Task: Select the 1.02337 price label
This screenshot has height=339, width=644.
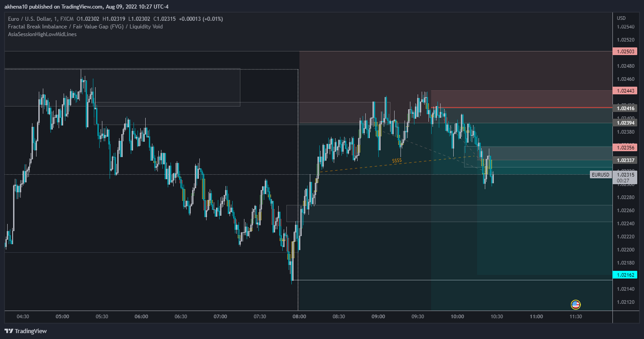Action: (x=625, y=160)
